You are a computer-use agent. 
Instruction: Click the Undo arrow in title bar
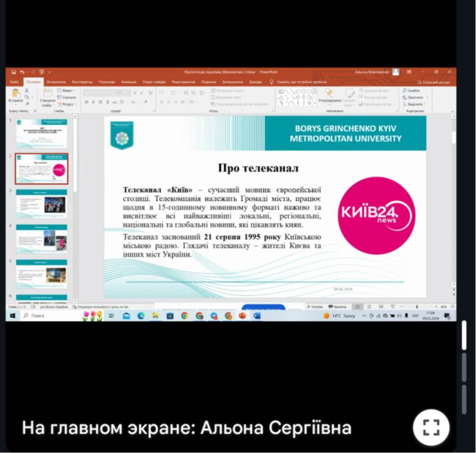pyautogui.click(x=21, y=72)
